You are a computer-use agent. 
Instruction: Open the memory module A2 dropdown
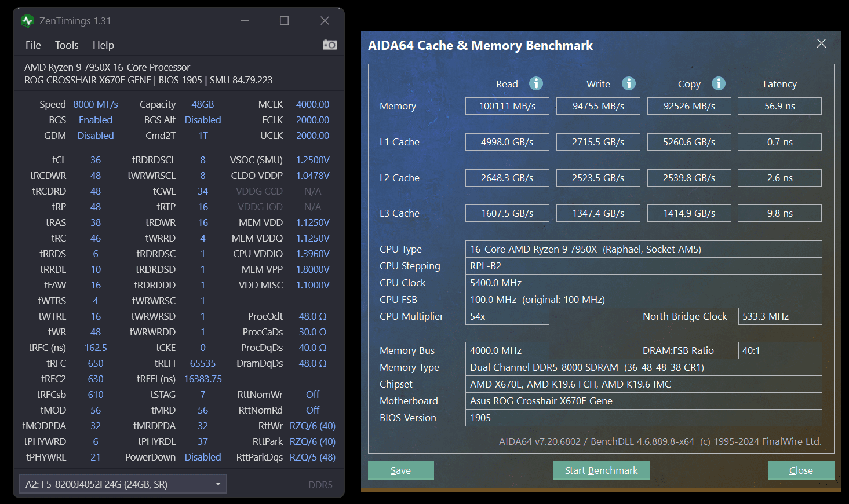122,484
